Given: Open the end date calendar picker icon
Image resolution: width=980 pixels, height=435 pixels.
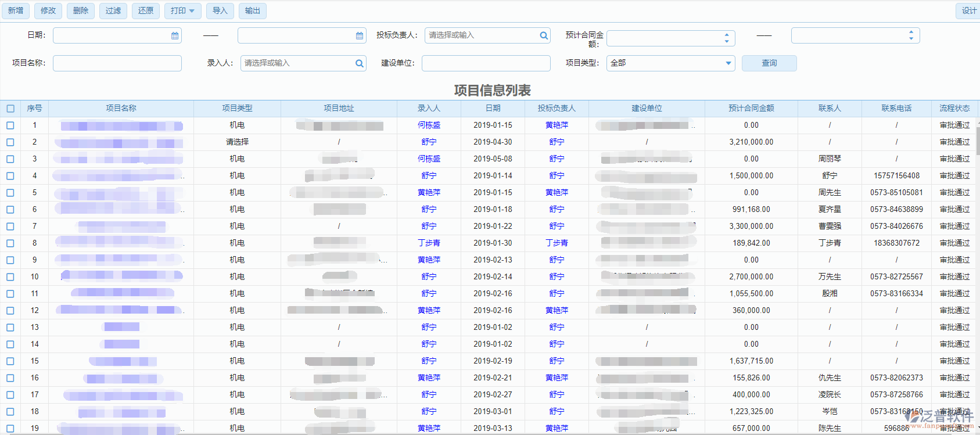Looking at the screenshot, I should click(360, 35).
